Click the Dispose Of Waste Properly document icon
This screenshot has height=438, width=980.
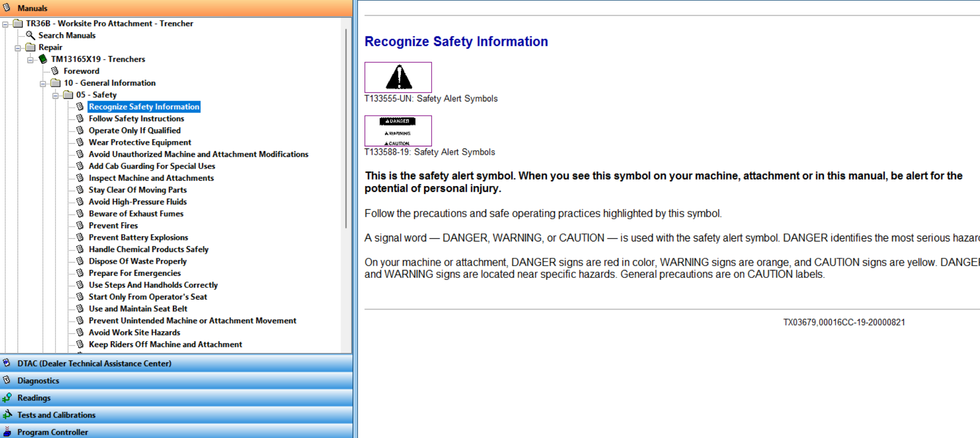[x=80, y=261]
